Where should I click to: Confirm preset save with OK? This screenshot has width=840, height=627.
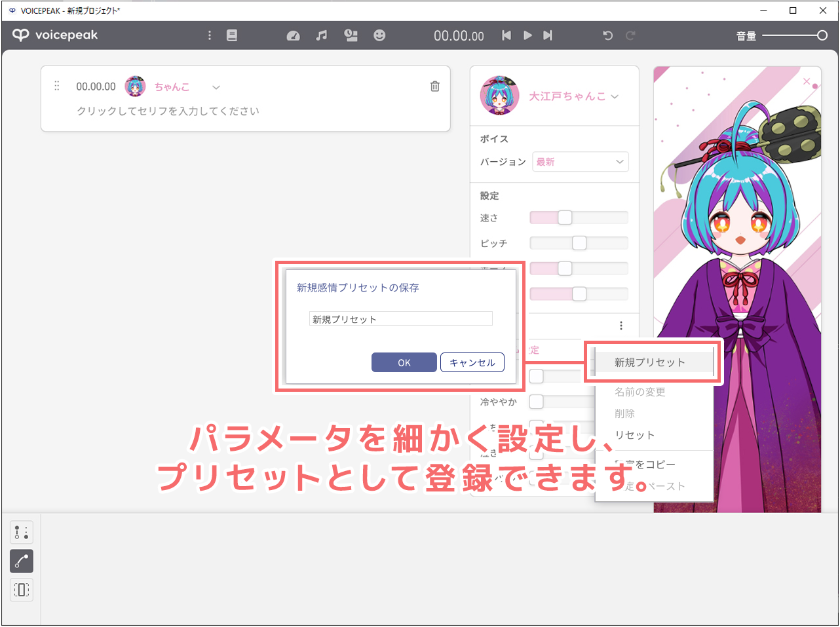(404, 362)
